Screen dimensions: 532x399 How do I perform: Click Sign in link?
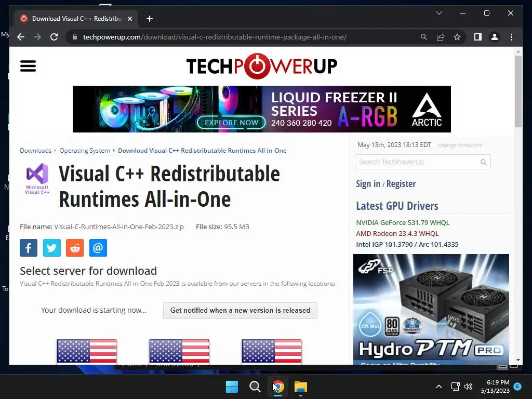pyautogui.click(x=368, y=183)
